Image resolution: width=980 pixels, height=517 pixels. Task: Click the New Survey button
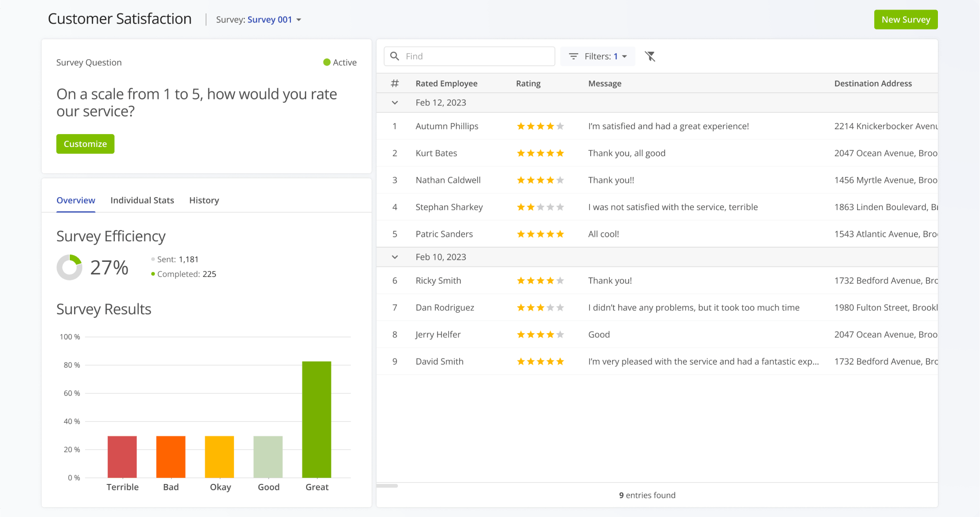(x=905, y=20)
